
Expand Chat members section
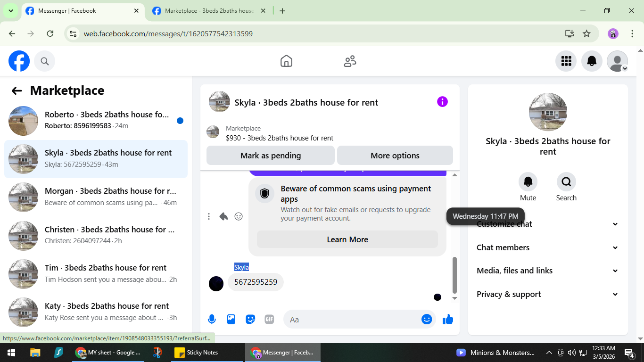(x=547, y=247)
